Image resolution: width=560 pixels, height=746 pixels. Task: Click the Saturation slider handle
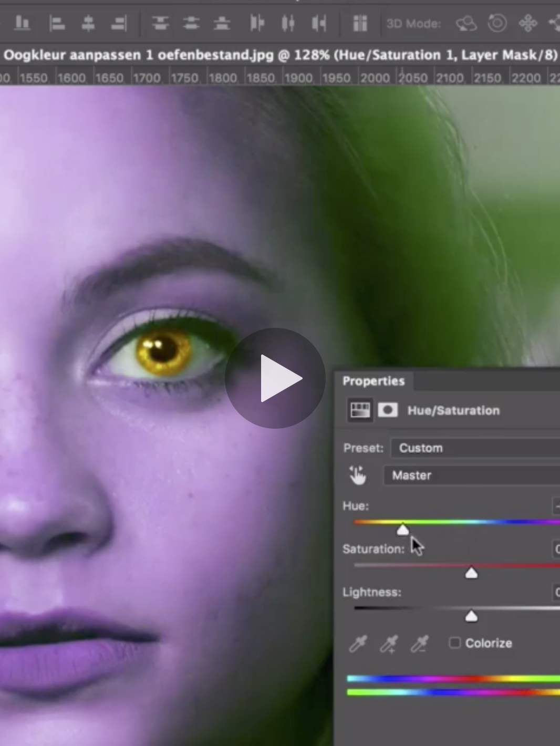pyautogui.click(x=471, y=573)
